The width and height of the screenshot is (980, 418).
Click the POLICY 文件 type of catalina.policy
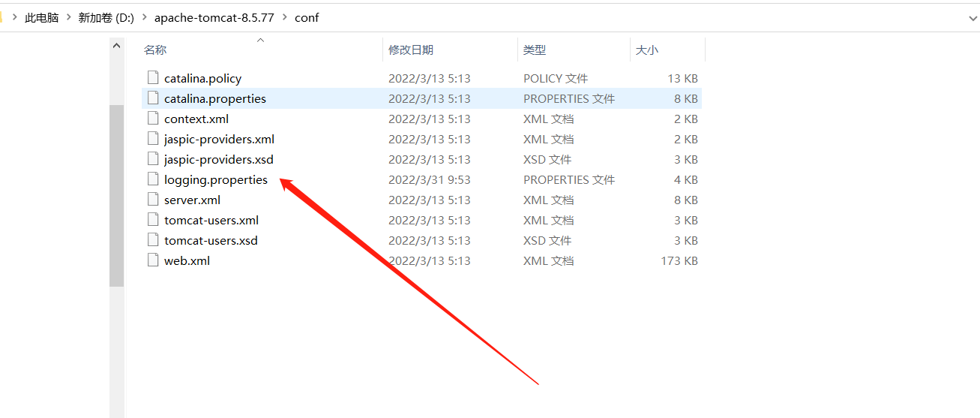(556, 78)
